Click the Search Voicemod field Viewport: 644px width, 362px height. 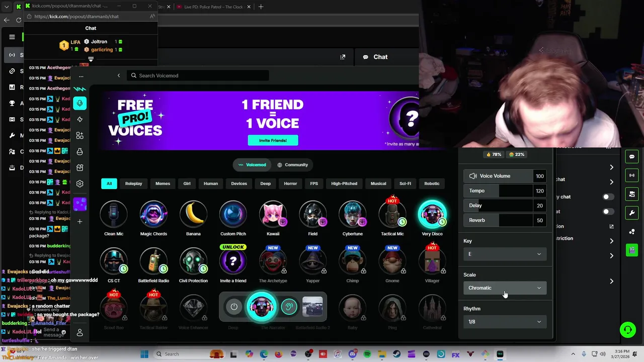[198, 75]
